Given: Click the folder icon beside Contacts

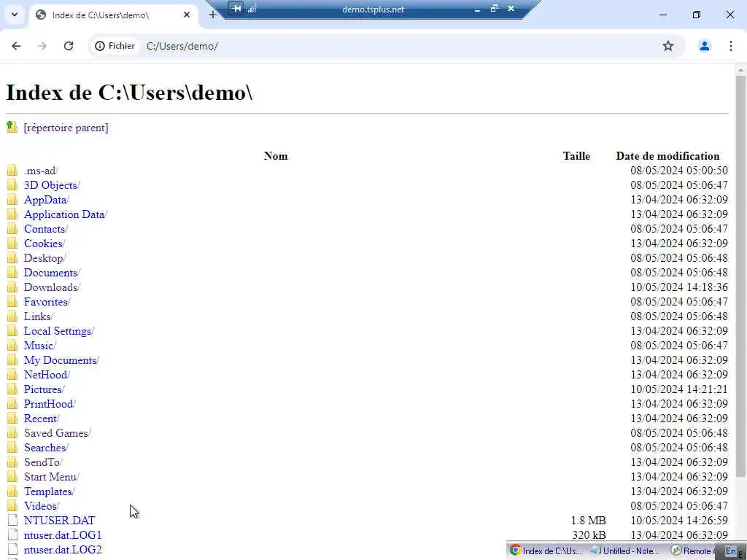Looking at the screenshot, I should (x=12, y=229).
